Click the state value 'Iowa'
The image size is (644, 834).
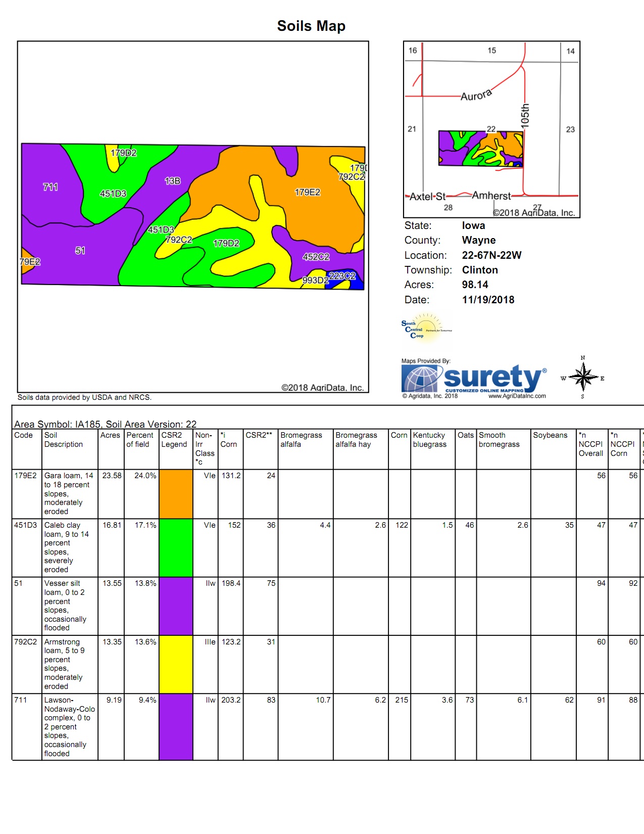pos(473,225)
